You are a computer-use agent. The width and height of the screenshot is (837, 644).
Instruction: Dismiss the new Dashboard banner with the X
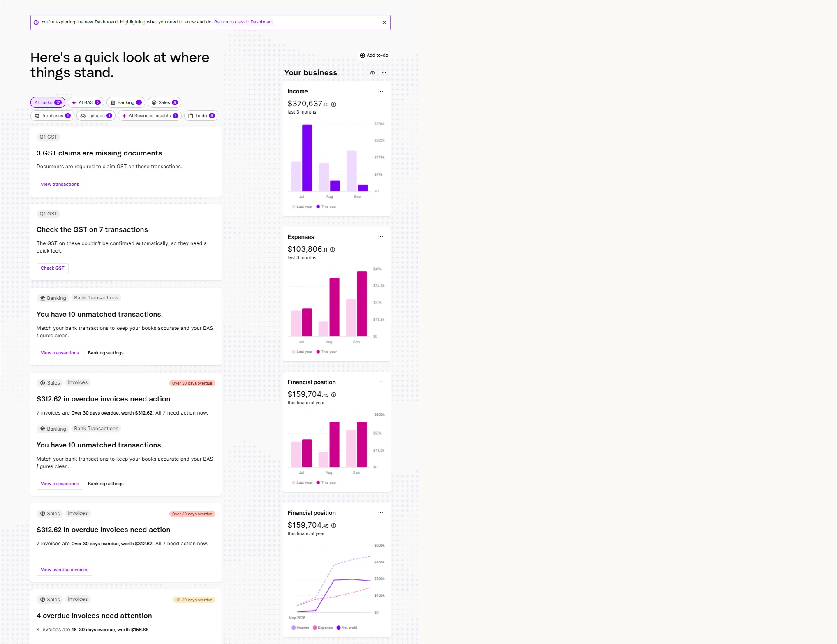(384, 23)
